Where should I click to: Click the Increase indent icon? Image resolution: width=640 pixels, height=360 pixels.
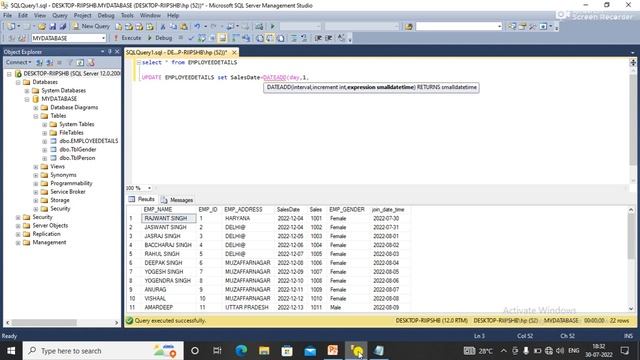coord(329,38)
